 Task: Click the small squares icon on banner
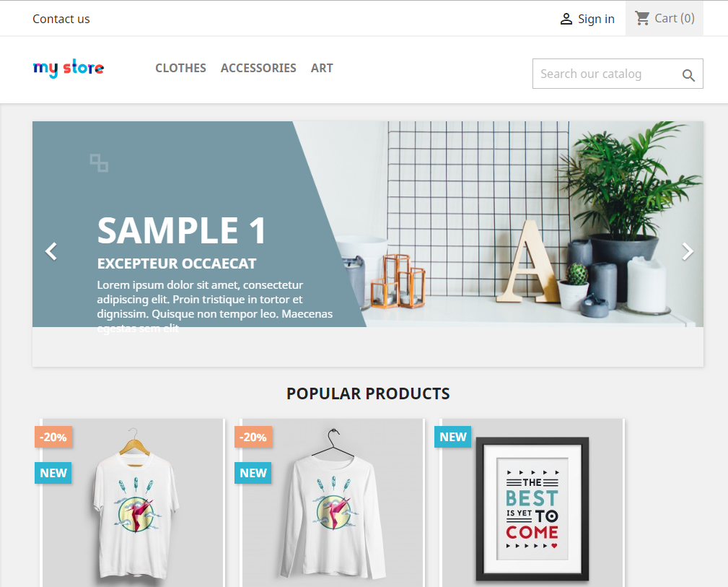(x=99, y=163)
